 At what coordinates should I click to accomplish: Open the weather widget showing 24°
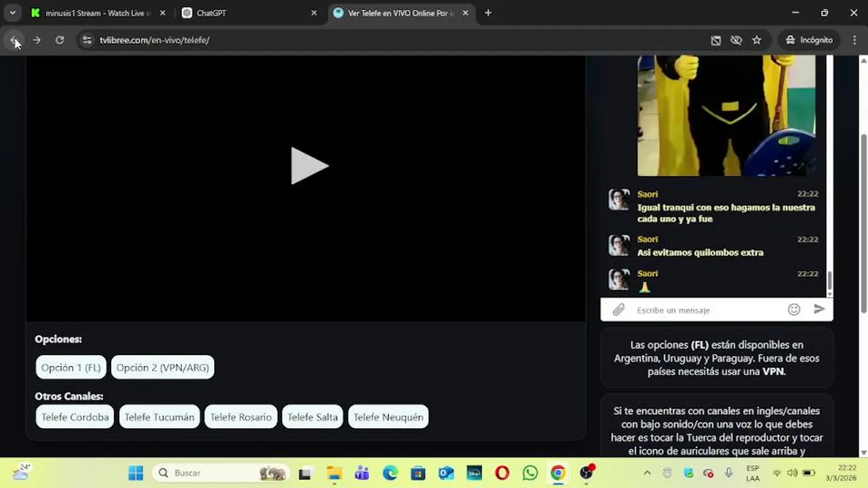(22, 472)
